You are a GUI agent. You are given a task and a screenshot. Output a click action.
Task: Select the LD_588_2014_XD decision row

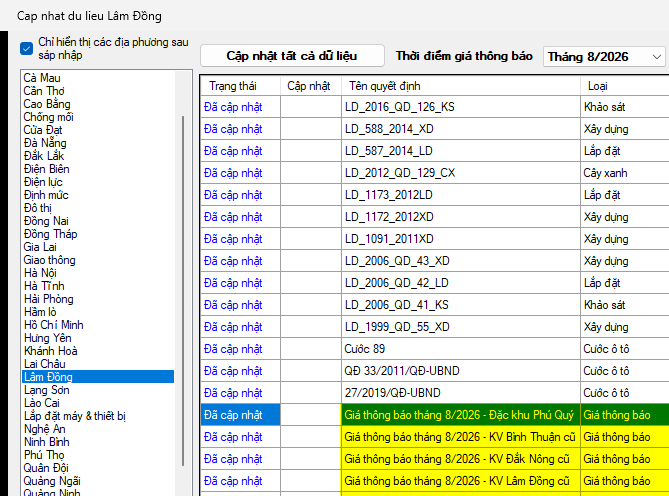pyautogui.click(x=435, y=129)
